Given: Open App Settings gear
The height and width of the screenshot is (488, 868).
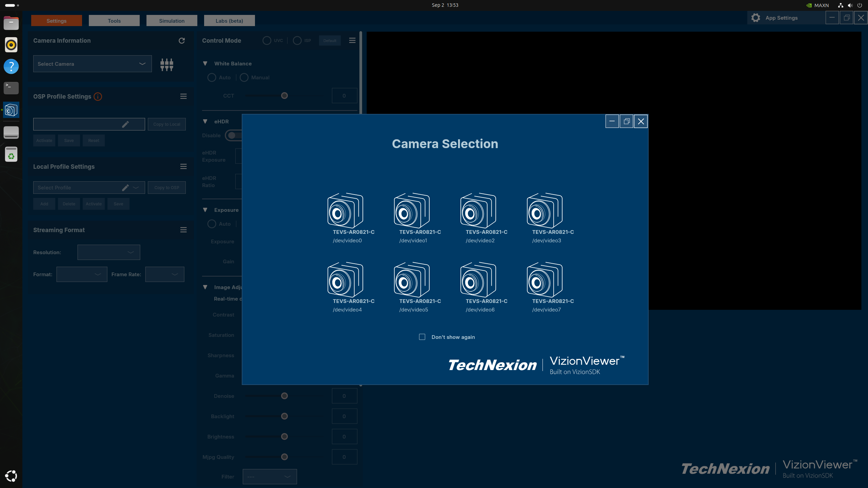Looking at the screenshot, I should pos(756,18).
